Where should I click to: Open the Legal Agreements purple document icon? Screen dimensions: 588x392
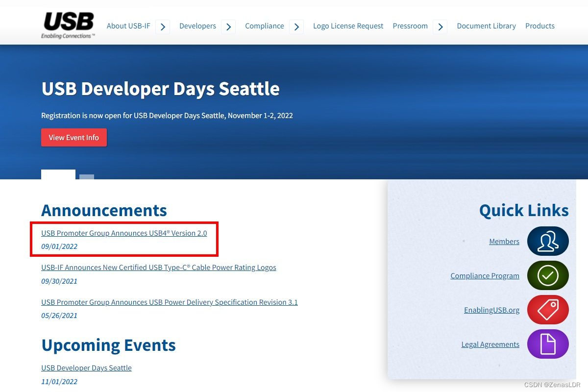click(548, 344)
